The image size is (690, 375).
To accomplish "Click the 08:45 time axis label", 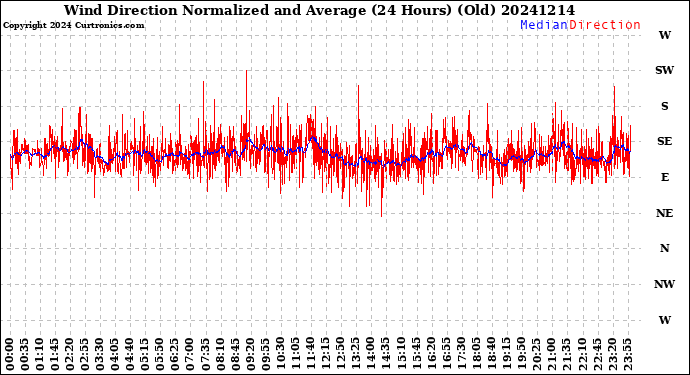I will [235, 354].
